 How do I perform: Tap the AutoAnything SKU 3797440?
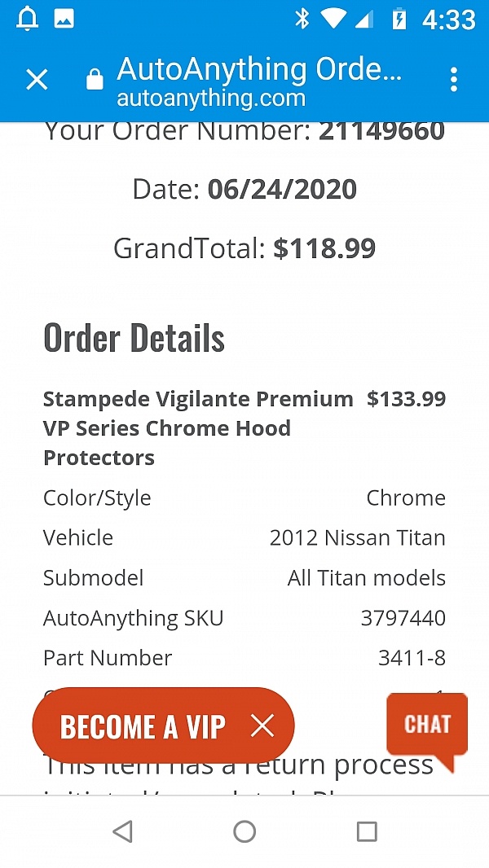(403, 618)
